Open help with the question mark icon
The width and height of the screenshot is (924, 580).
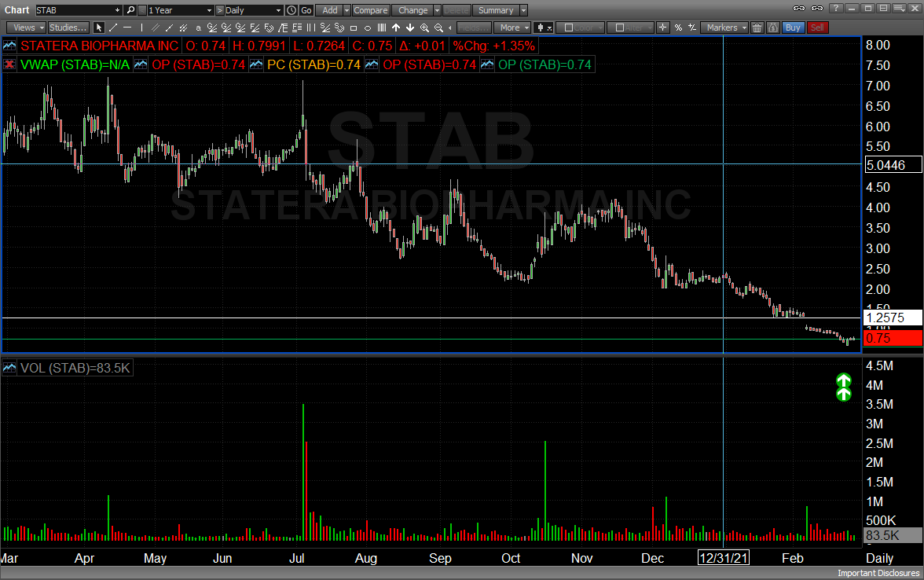[x=836, y=8]
